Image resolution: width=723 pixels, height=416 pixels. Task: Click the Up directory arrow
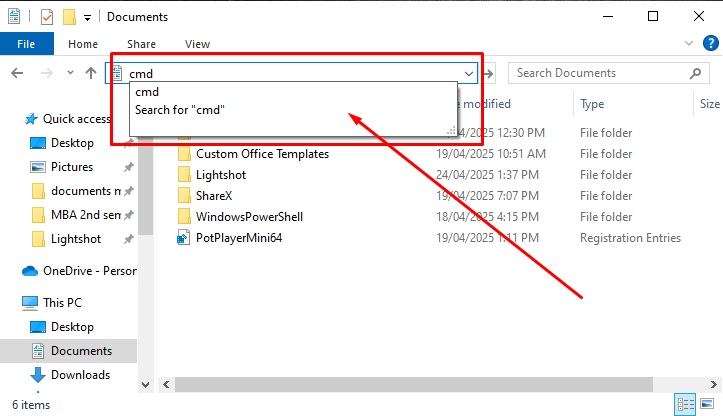91,73
